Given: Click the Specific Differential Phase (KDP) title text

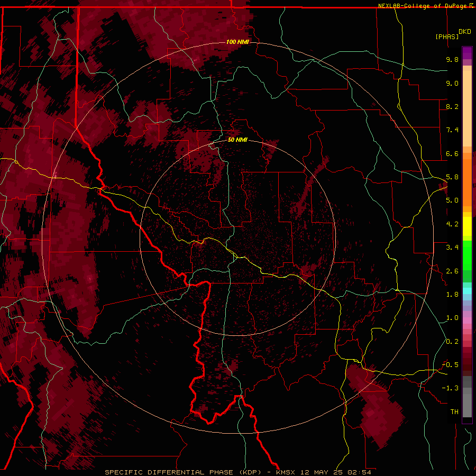Looking at the screenshot, I should pyautogui.click(x=183, y=472).
